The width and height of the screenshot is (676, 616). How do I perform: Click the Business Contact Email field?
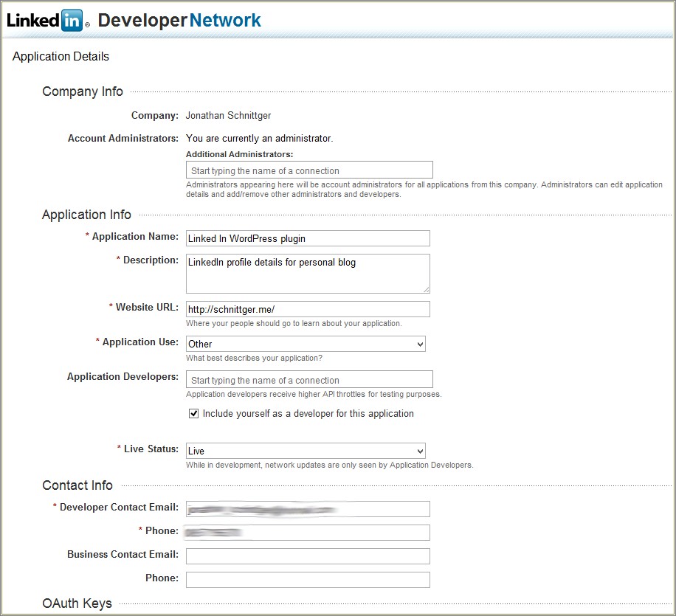click(308, 556)
